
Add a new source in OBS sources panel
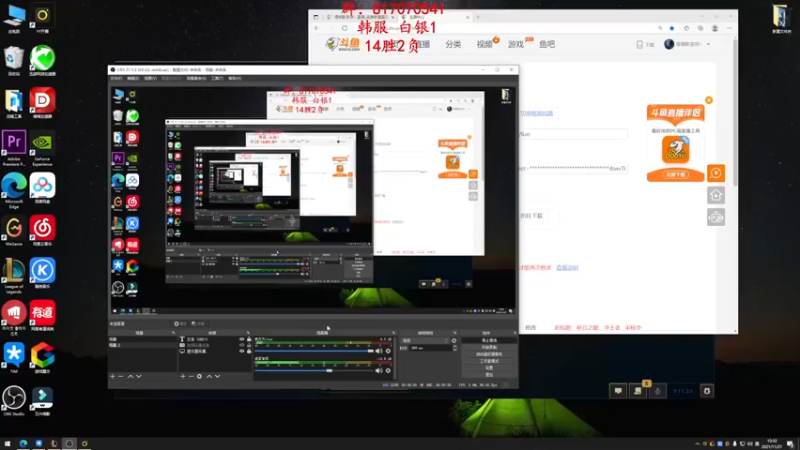click(183, 377)
